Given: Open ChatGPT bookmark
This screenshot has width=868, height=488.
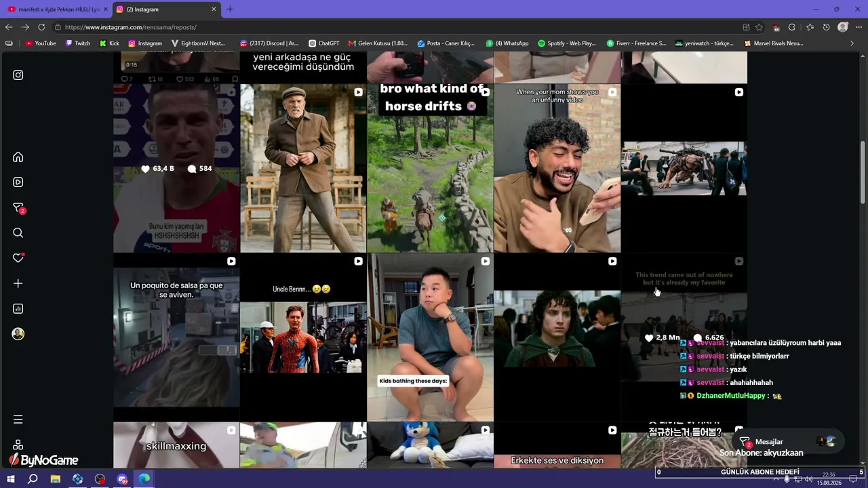Looking at the screenshot, I should (324, 43).
